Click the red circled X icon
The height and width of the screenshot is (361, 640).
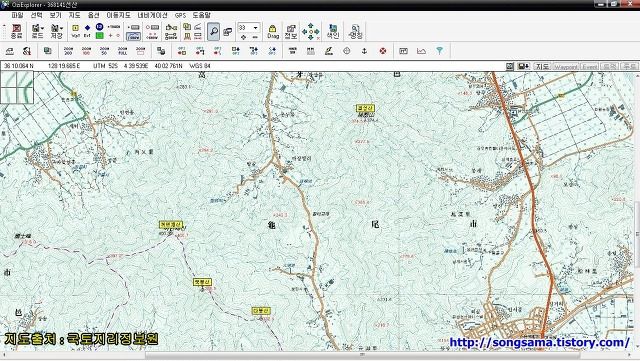[x=383, y=51]
